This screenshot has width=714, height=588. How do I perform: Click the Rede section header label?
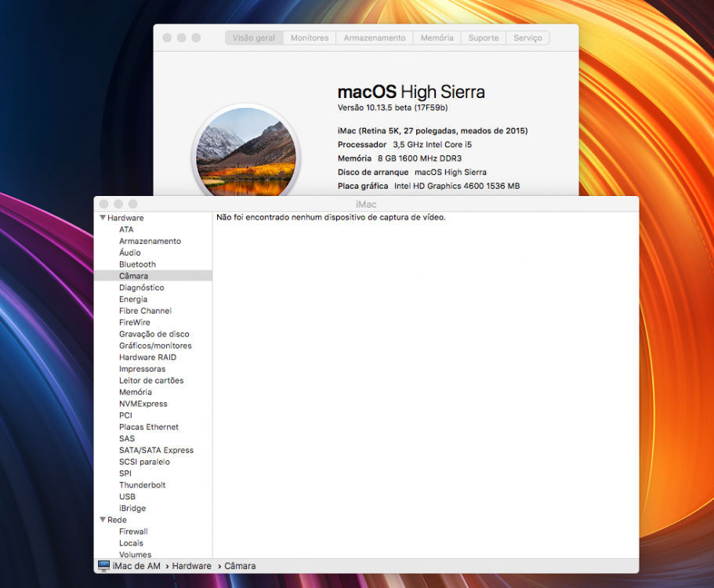coord(117,520)
